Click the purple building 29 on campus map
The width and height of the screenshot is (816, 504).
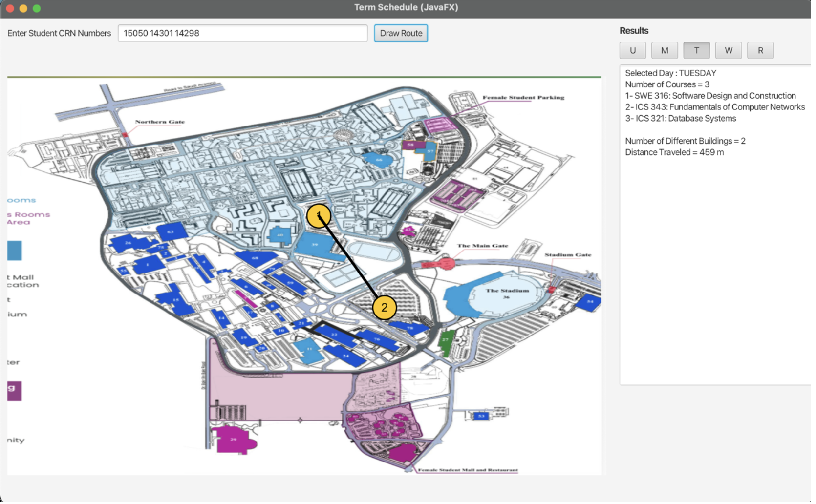coord(234,439)
